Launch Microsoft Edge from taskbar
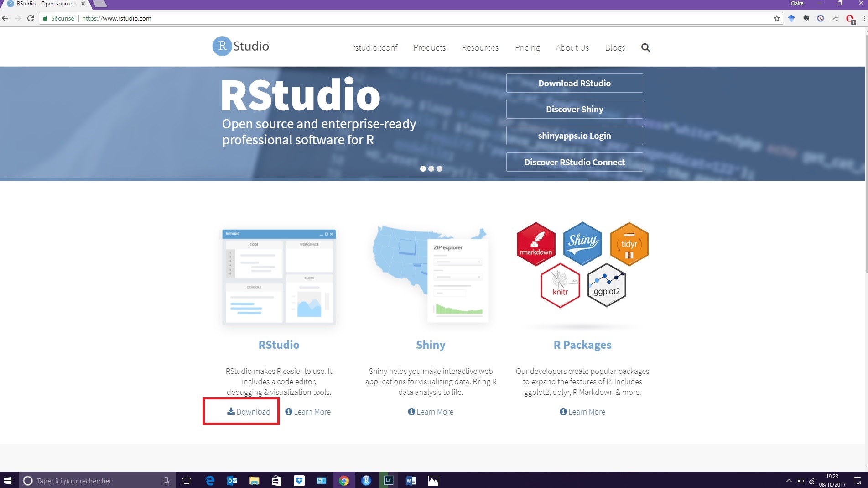 tap(210, 480)
